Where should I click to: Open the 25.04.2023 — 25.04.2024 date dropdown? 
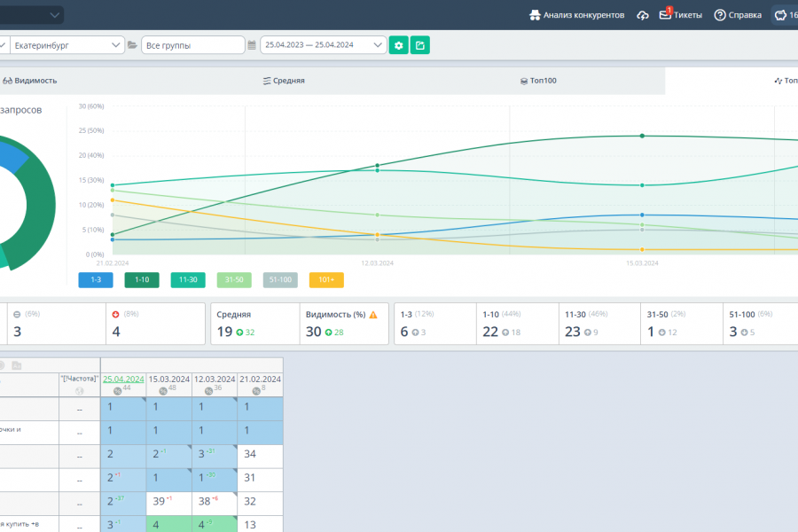323,45
